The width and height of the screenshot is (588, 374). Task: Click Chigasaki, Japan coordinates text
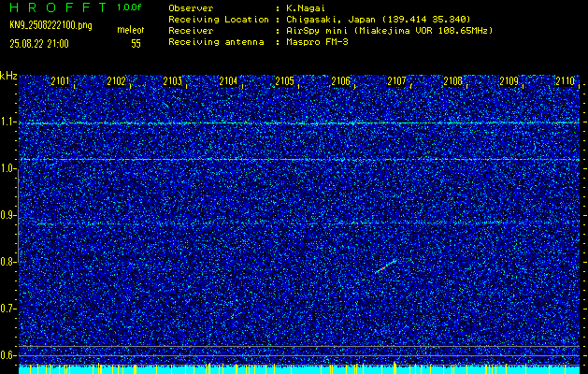378,19
